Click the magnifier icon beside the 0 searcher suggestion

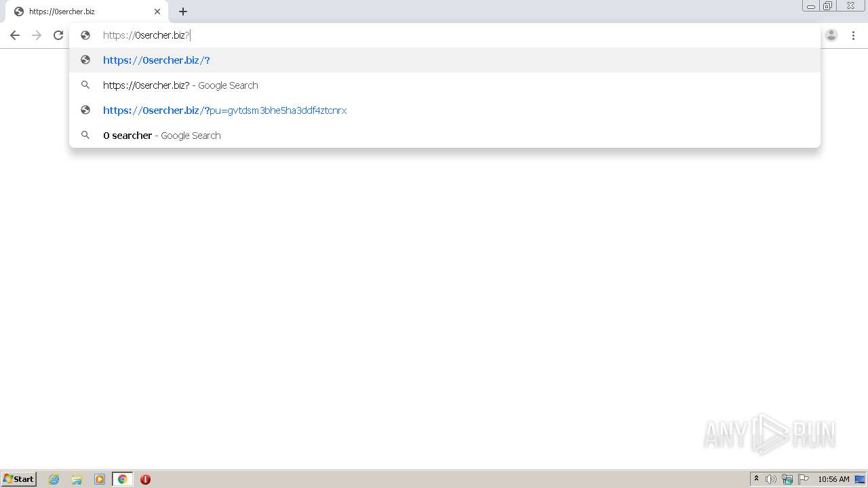[85, 136]
